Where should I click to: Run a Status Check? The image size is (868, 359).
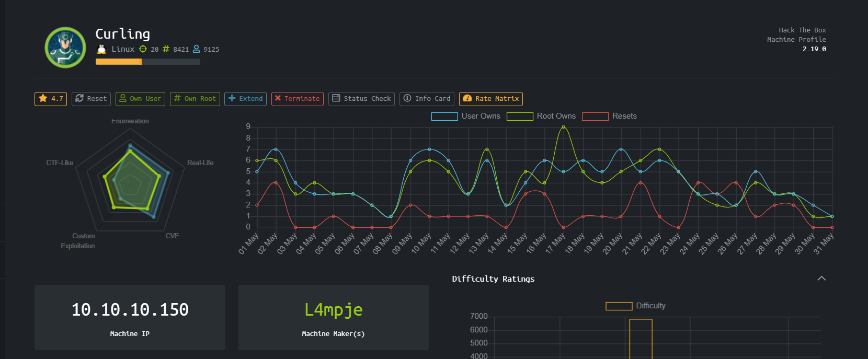pos(361,99)
